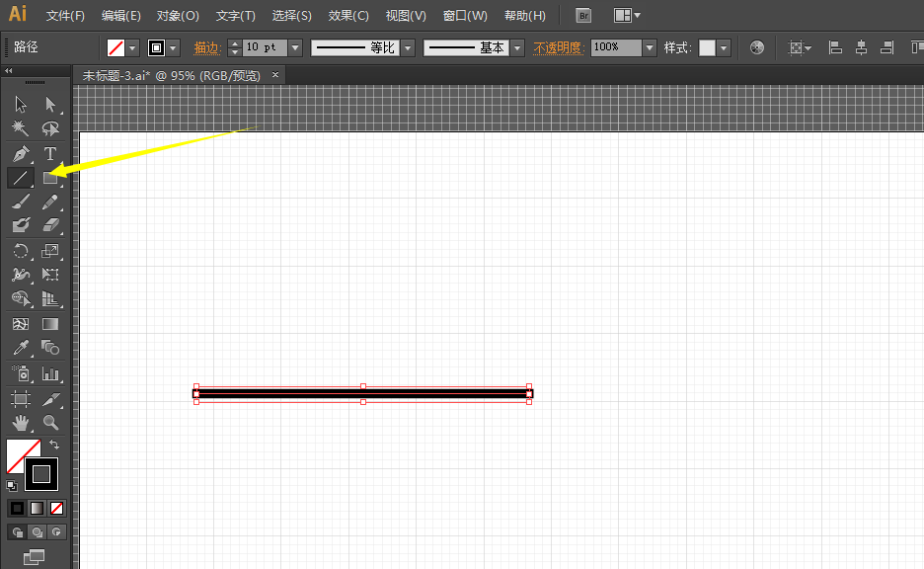Open the control bar stroke color dropdown
Screen dimensions: 924x569
(174, 47)
